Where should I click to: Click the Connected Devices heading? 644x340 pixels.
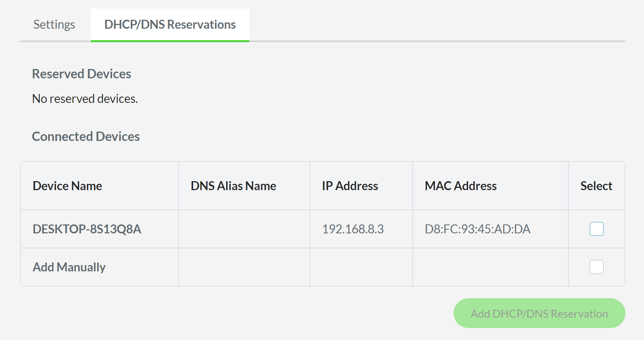coord(86,136)
